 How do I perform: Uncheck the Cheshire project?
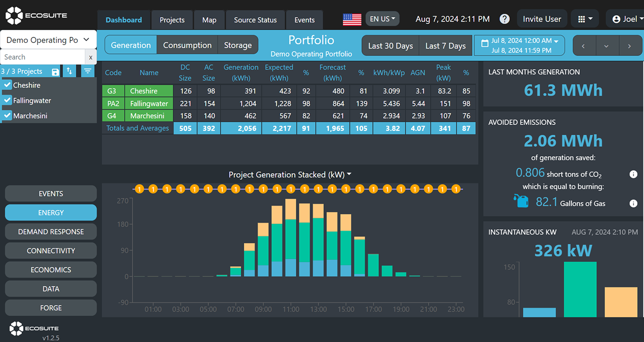(x=7, y=85)
